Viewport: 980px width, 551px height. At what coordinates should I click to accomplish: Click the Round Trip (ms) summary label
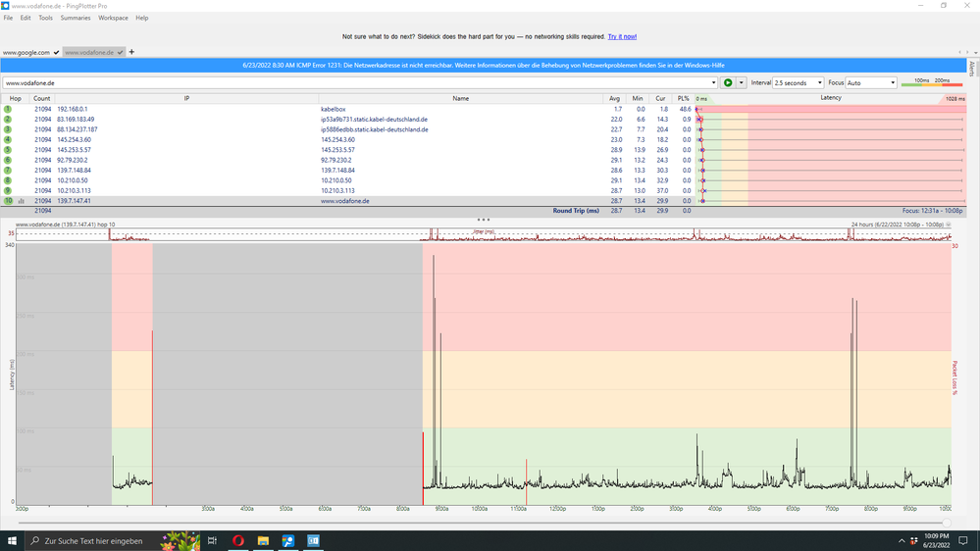tap(576, 211)
